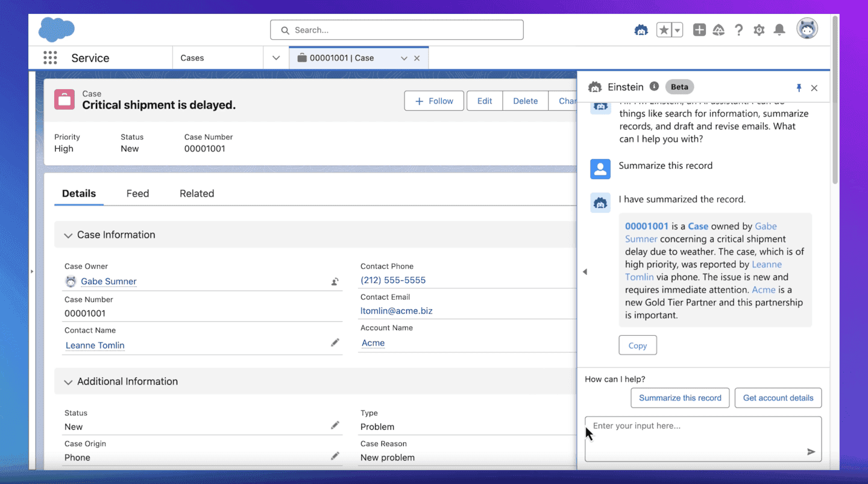The height and width of the screenshot is (484, 868).
Task: Edit the Case Origin pencil icon
Action: tap(335, 456)
